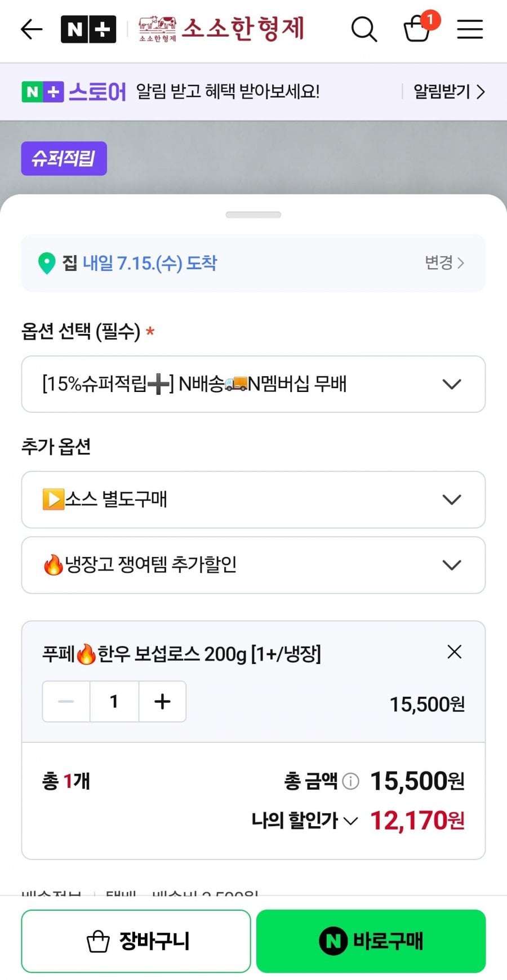Tap the green 바로구매 button

[x=371, y=941]
